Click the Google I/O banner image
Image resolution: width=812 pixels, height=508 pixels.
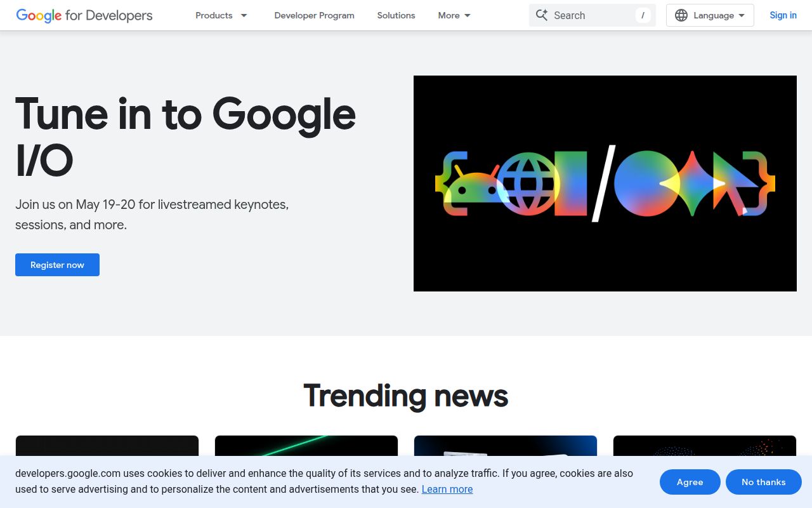(605, 184)
